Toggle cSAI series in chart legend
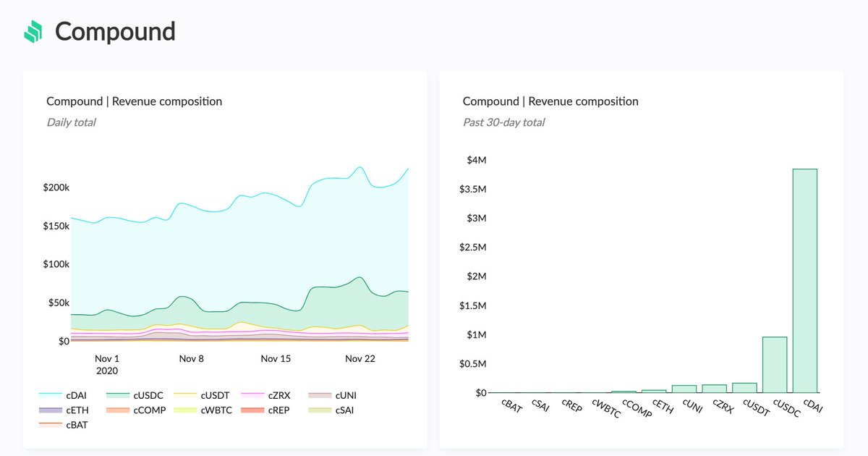 coord(331,410)
